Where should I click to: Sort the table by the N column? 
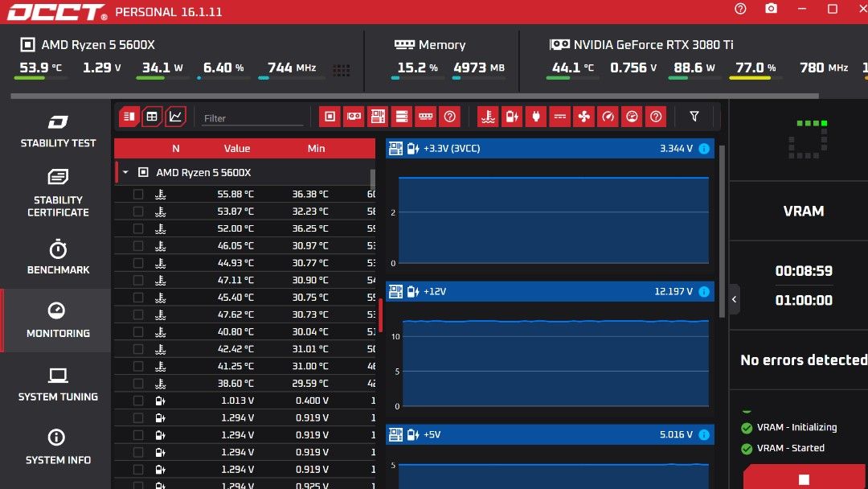175,149
